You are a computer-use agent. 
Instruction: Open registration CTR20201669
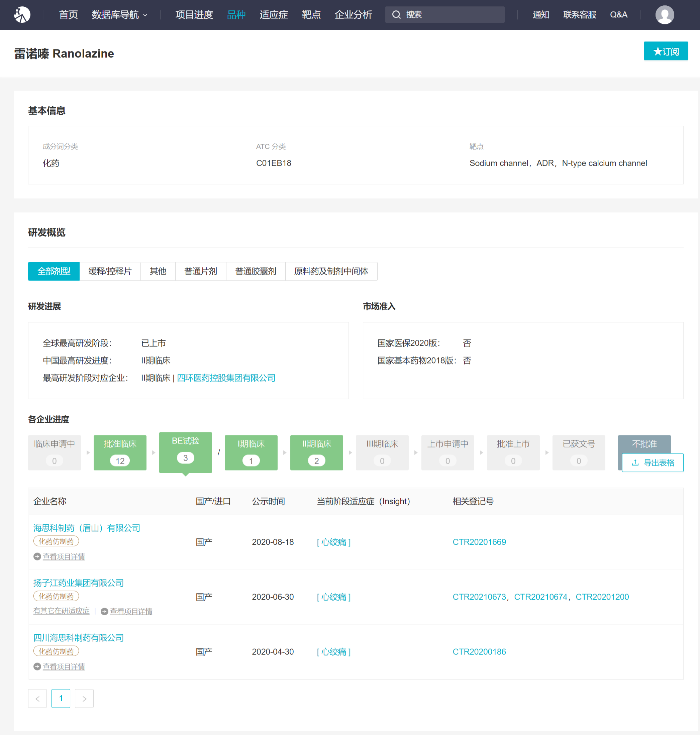click(479, 542)
